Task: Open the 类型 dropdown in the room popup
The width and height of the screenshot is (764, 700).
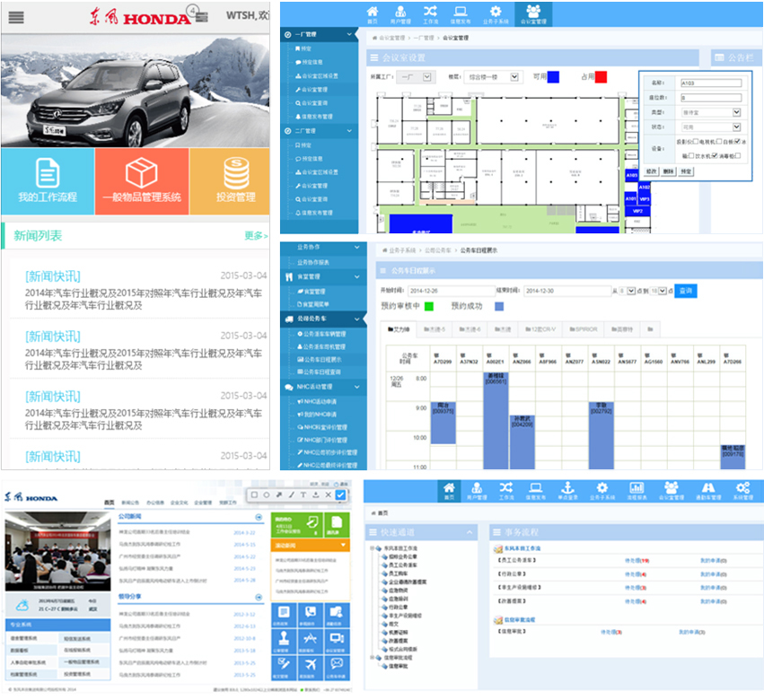Action: 711,112
